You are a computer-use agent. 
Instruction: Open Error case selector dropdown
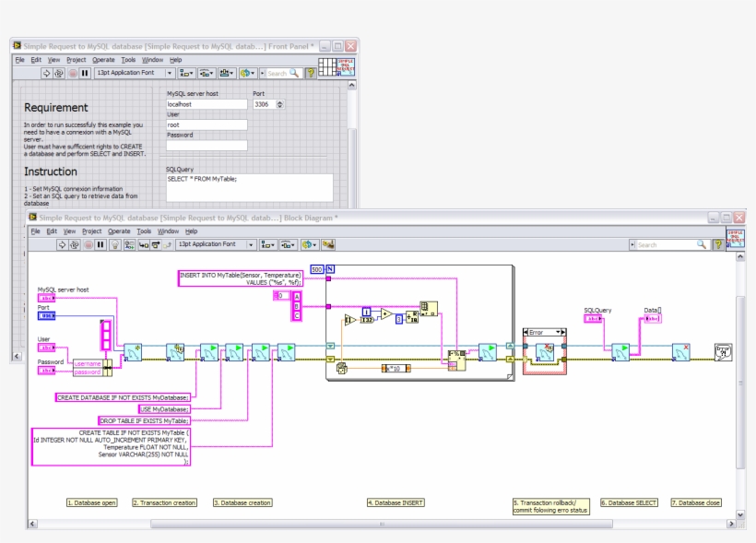point(559,332)
